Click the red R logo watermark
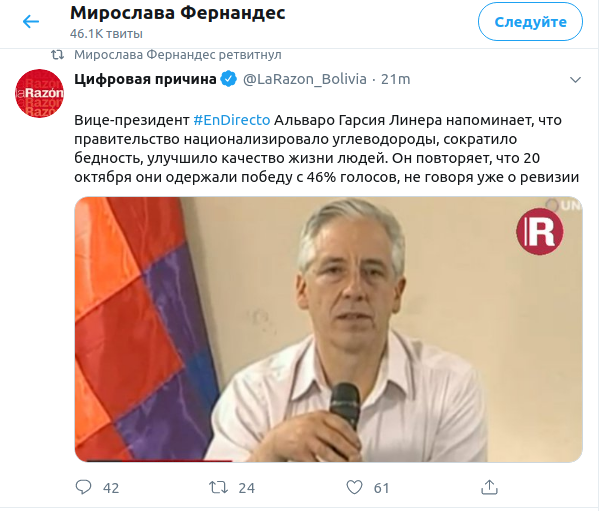The width and height of the screenshot is (600, 511). [540, 231]
